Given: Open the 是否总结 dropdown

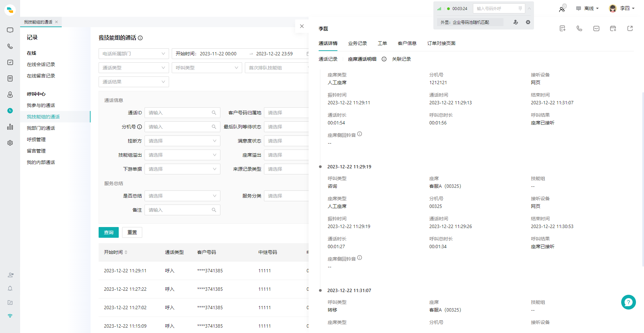Looking at the screenshot, I should [x=182, y=196].
